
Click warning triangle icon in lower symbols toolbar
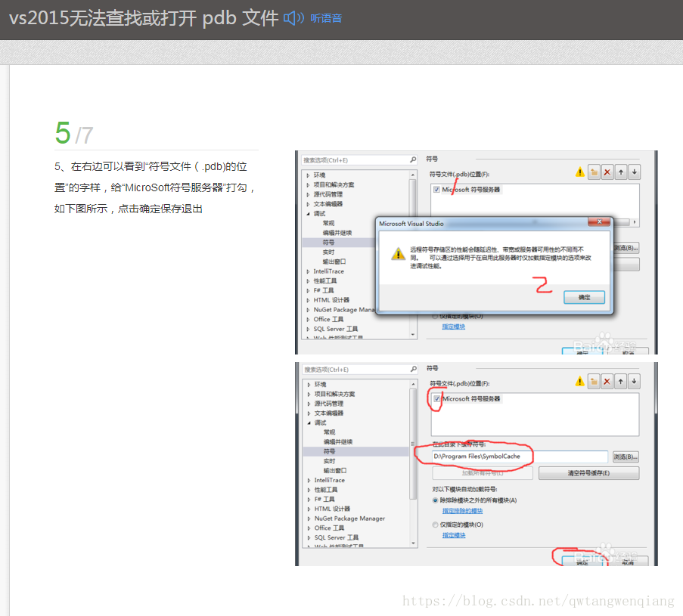click(580, 382)
